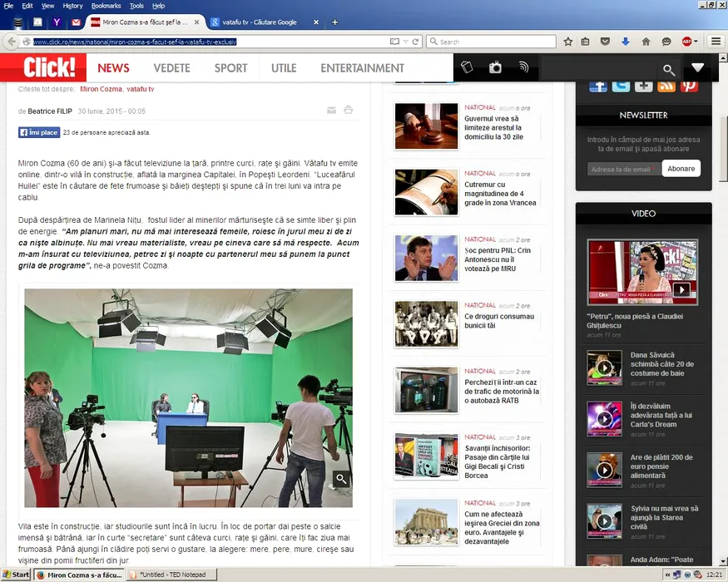Open the Bookmarks menu
This screenshot has width=728, height=582.
pos(106,6)
